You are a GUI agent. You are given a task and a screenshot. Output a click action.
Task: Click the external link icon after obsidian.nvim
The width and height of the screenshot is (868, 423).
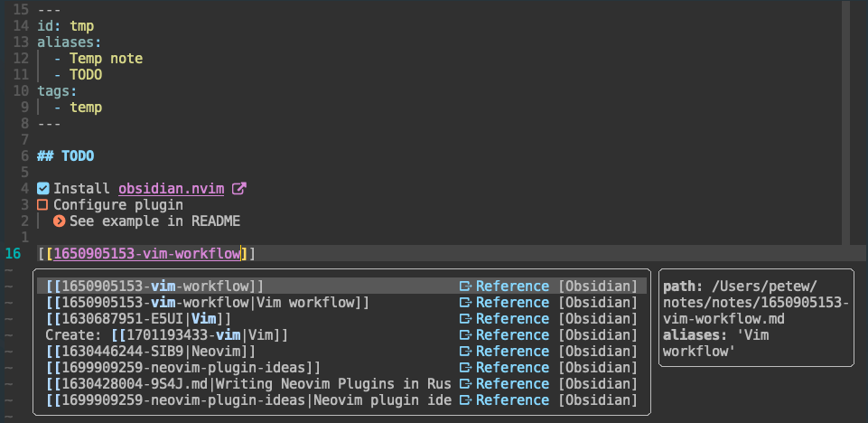(x=239, y=189)
